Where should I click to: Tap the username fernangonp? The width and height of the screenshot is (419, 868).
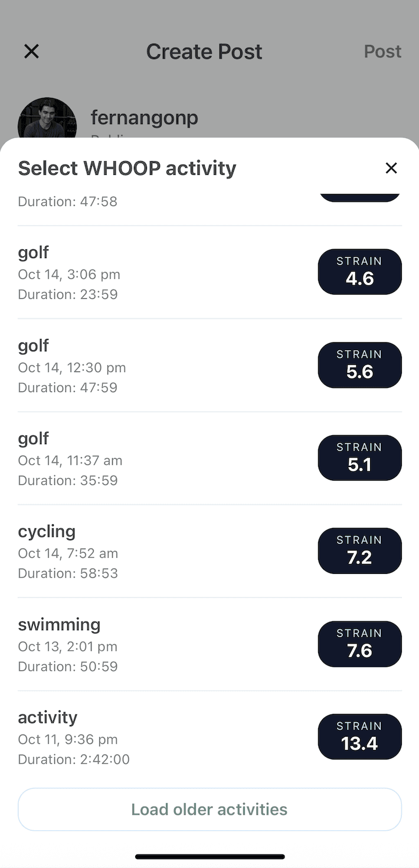pyautogui.click(x=144, y=118)
